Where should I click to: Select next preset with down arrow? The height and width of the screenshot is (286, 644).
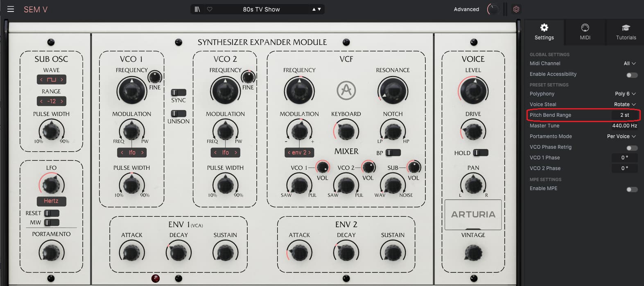319,9
